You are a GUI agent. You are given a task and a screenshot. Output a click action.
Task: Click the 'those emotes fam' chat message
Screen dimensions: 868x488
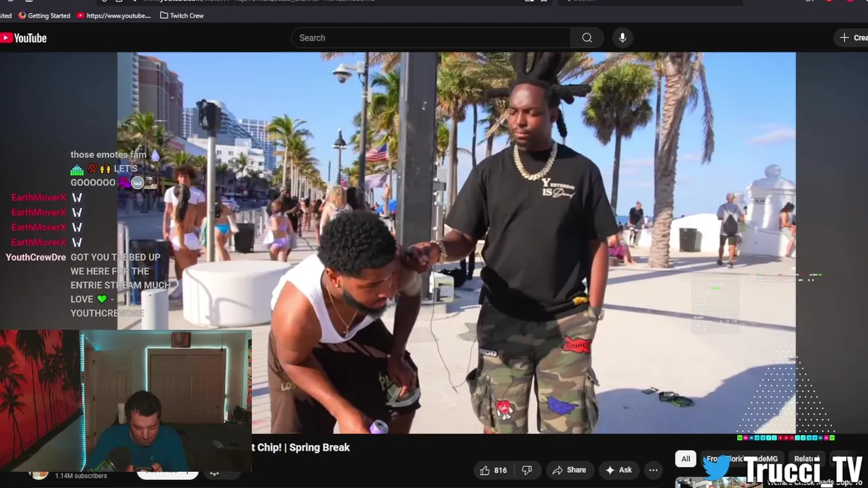tap(108, 155)
